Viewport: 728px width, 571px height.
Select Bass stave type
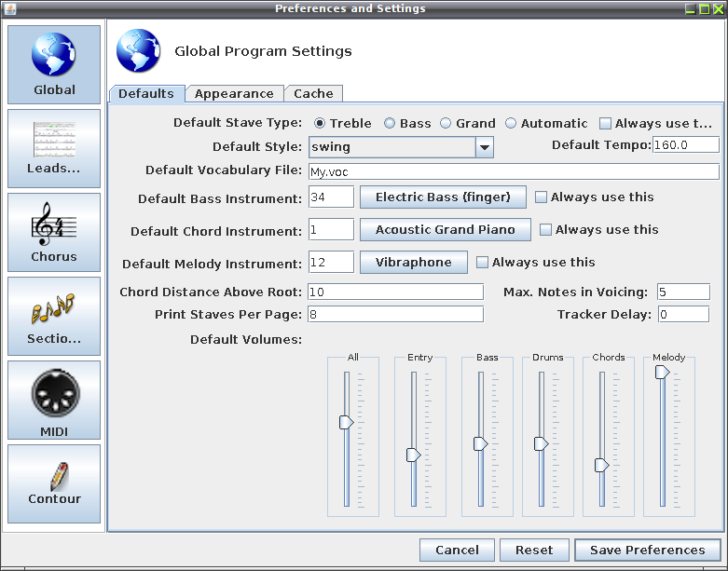coord(407,123)
